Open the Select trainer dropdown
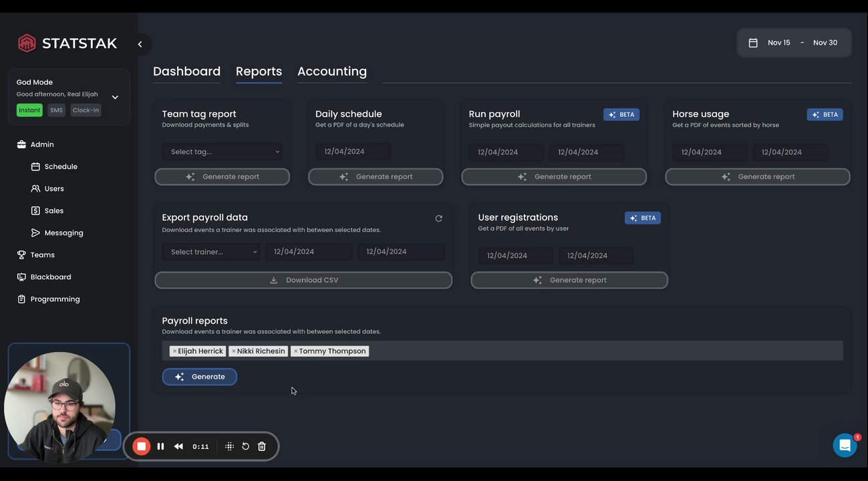868x481 pixels. [x=211, y=252]
